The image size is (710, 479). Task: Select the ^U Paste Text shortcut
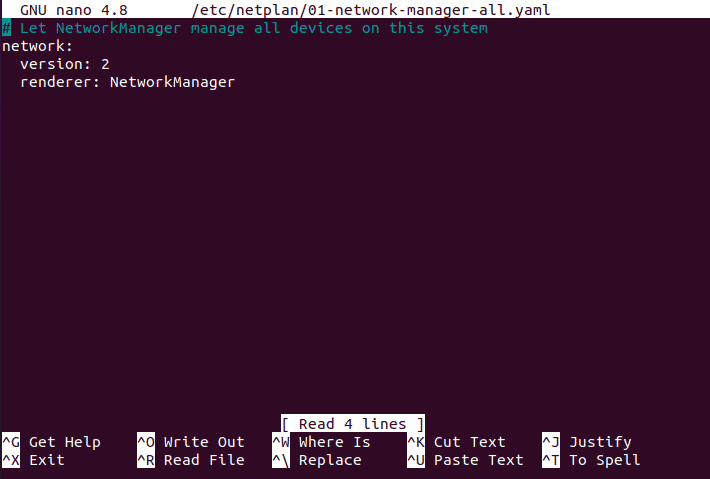click(465, 460)
